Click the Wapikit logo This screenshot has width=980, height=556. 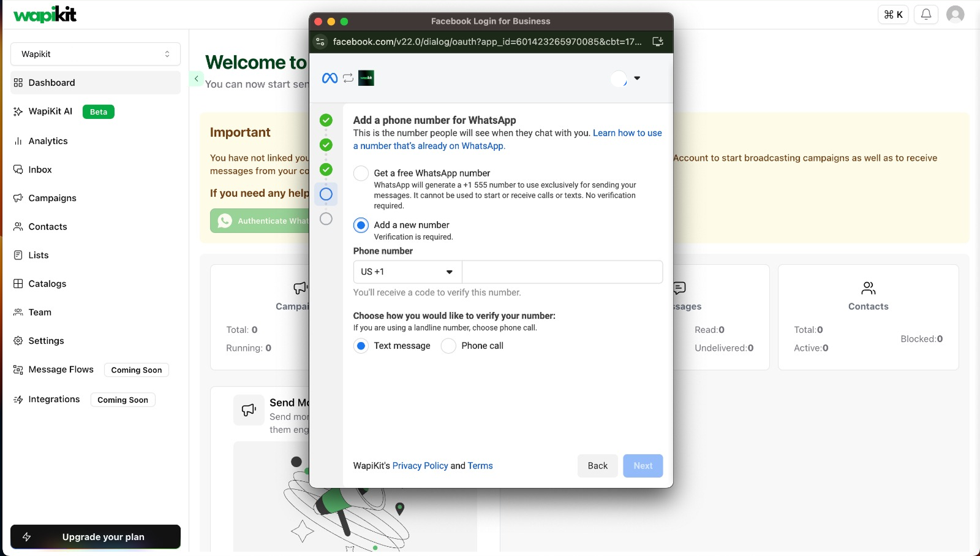coord(45,14)
